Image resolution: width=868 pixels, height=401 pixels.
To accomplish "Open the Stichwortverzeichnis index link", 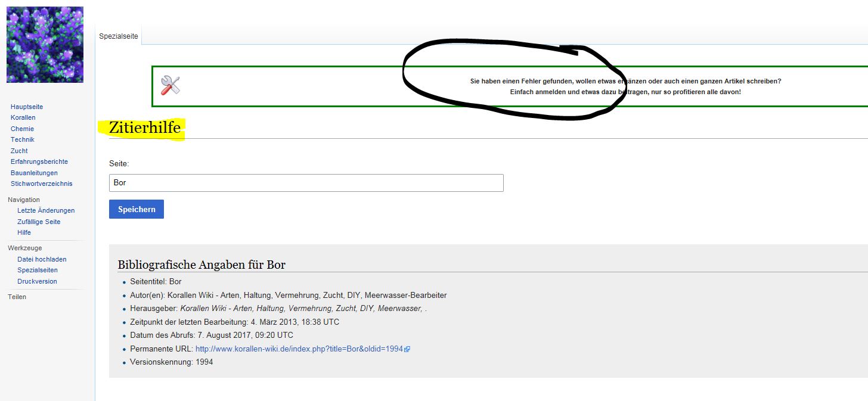I will coord(41,184).
